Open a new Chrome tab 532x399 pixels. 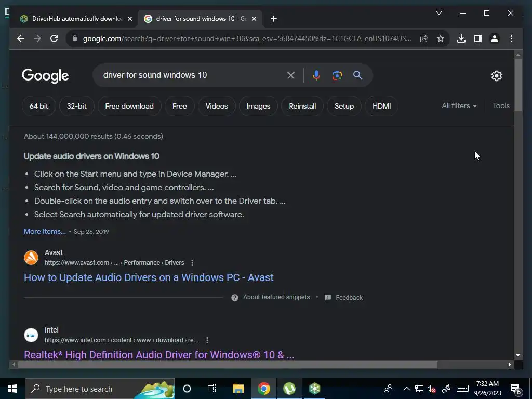[x=274, y=19]
